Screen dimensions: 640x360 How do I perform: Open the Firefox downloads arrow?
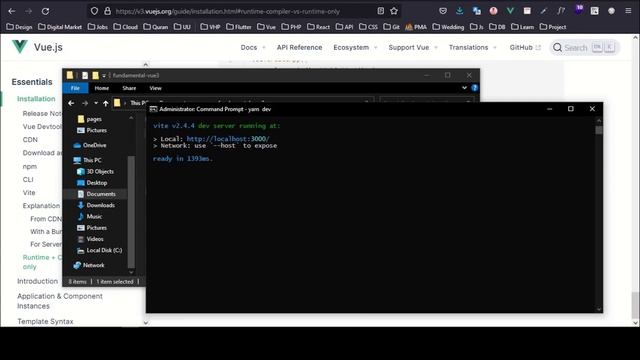pyautogui.click(x=460, y=11)
